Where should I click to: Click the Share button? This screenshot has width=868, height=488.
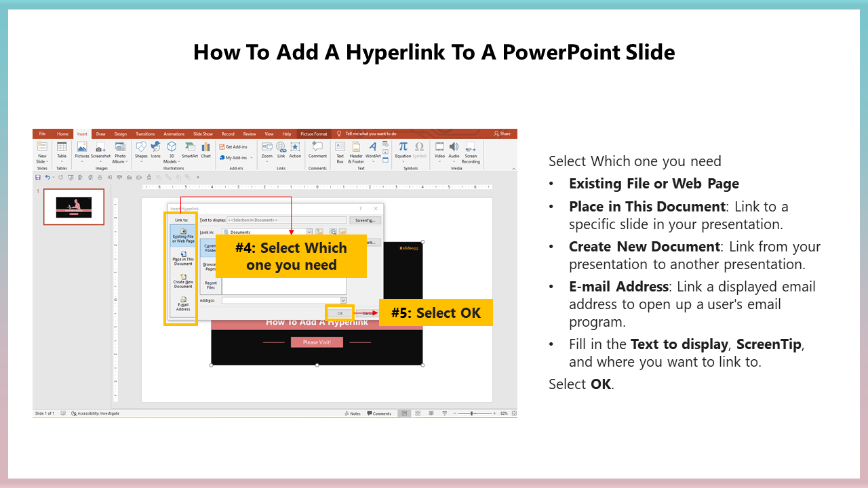pos(502,134)
